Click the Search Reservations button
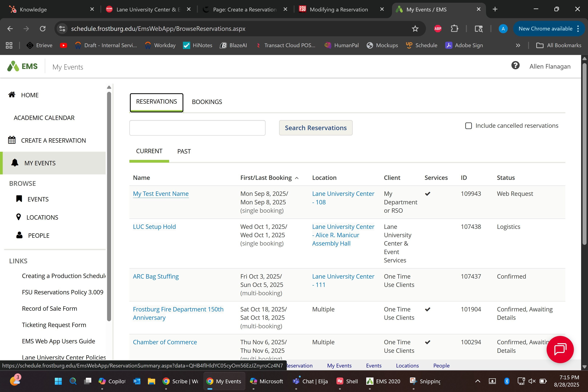 point(315,128)
